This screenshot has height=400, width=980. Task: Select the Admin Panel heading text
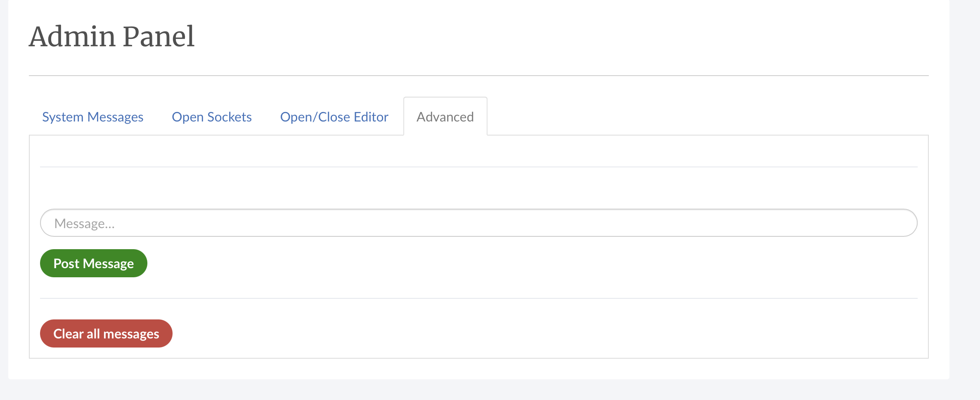coord(112,36)
